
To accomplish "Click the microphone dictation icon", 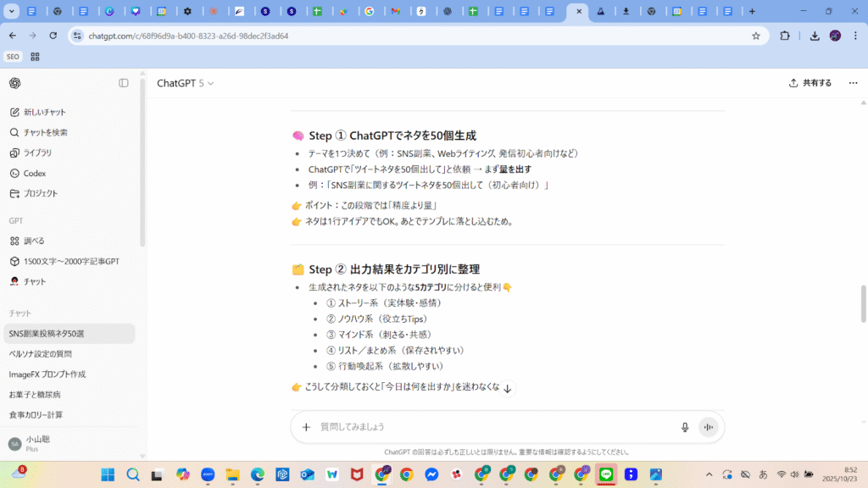I will tap(685, 427).
